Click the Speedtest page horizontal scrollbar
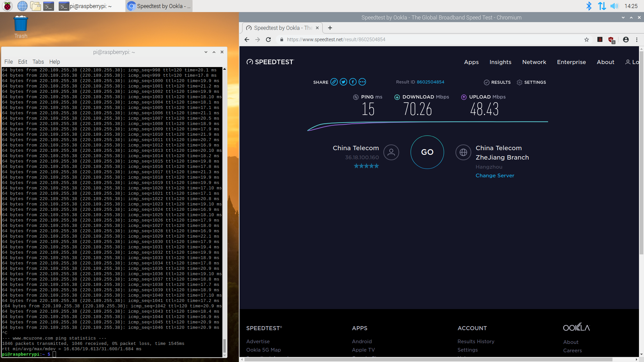Viewport: 644px width, 362px height. tap(428, 359)
